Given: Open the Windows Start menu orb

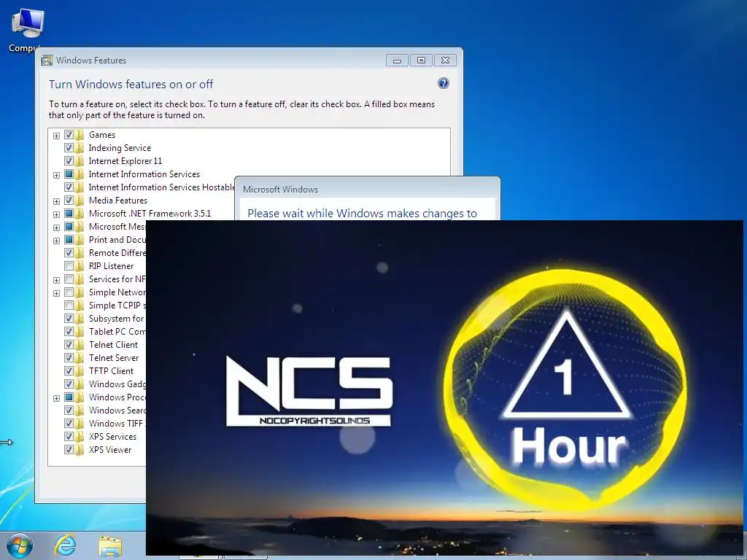Looking at the screenshot, I should tap(19, 545).
